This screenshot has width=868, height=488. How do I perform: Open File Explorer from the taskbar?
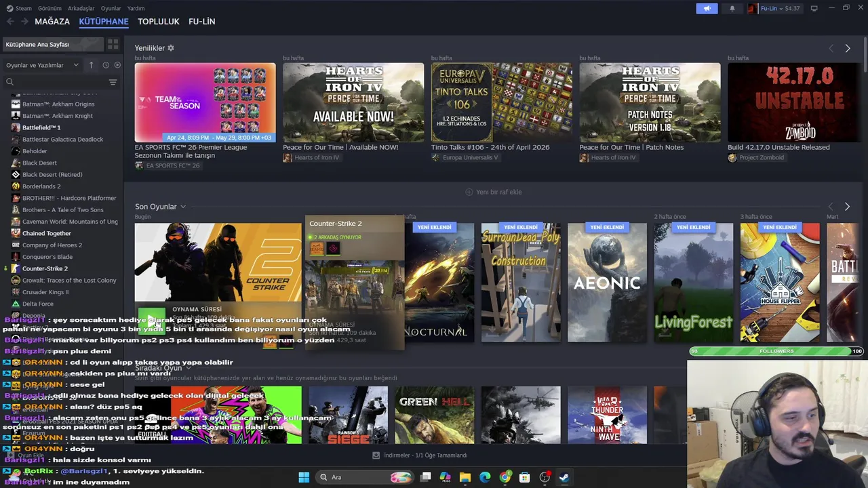pyautogui.click(x=465, y=477)
